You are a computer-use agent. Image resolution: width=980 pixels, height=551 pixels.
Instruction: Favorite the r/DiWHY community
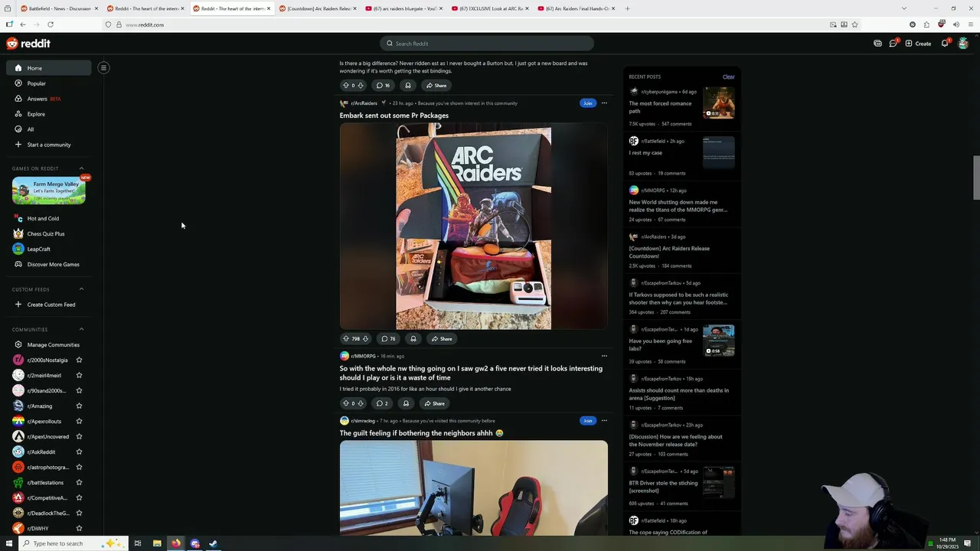point(79,528)
